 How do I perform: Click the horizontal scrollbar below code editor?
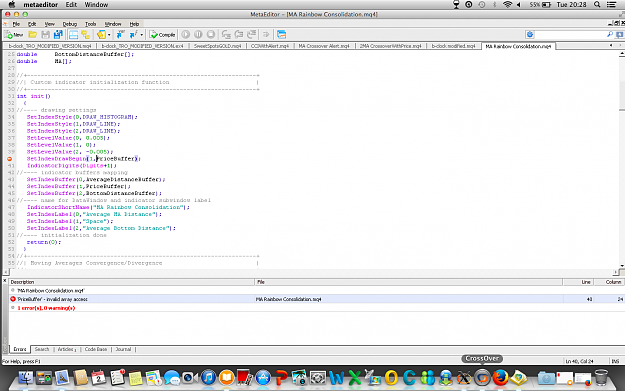pos(311,272)
